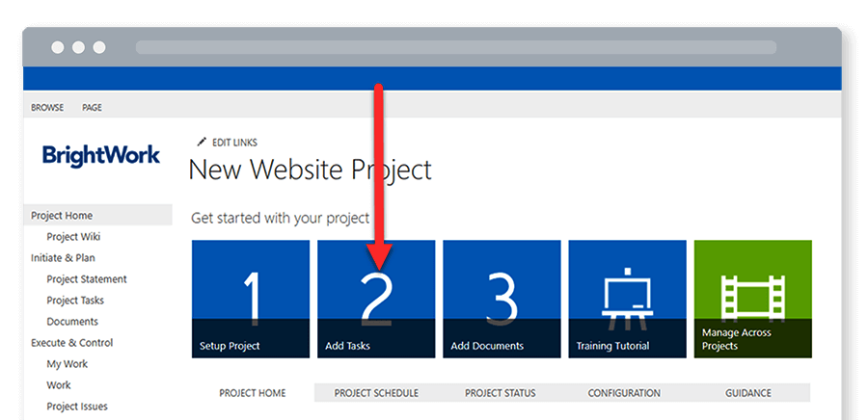
Task: Click the Setup Project tile
Action: click(251, 299)
